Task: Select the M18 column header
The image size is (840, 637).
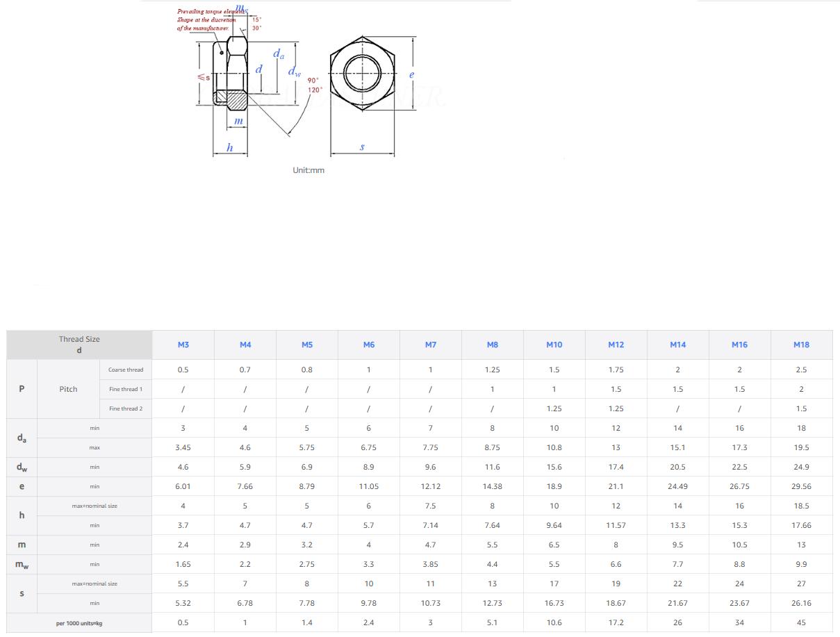Action: (801, 345)
